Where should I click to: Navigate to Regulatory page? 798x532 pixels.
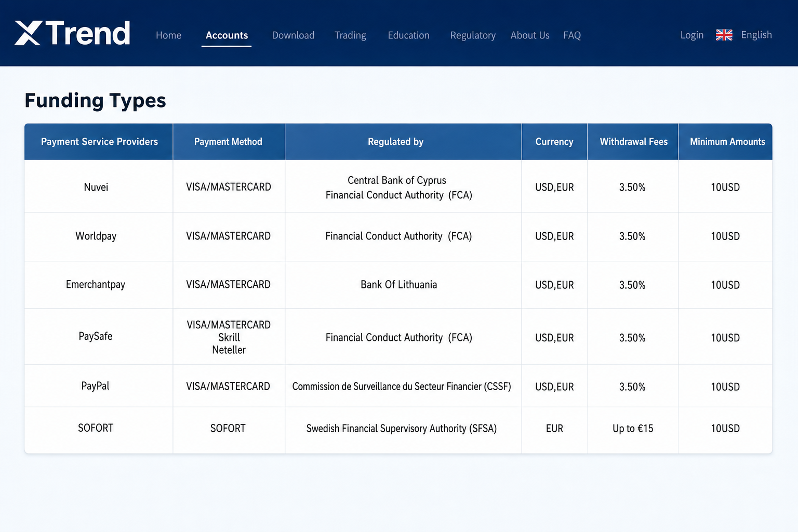(x=473, y=35)
